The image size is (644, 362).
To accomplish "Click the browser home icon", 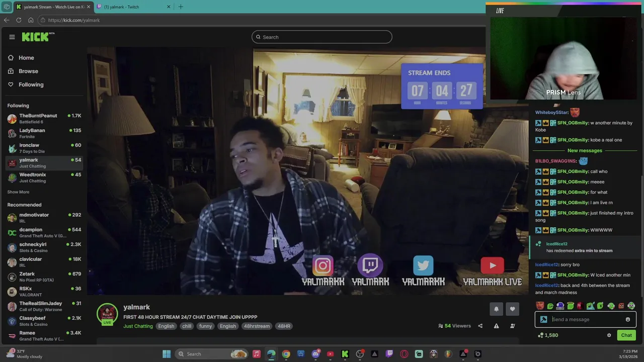I will click(x=31, y=20).
